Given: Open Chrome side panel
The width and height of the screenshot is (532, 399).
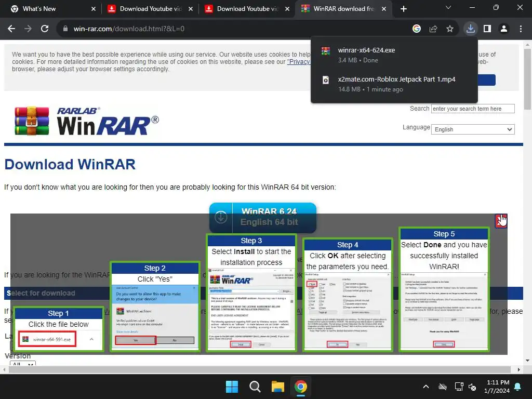Looking at the screenshot, I should coord(487,29).
